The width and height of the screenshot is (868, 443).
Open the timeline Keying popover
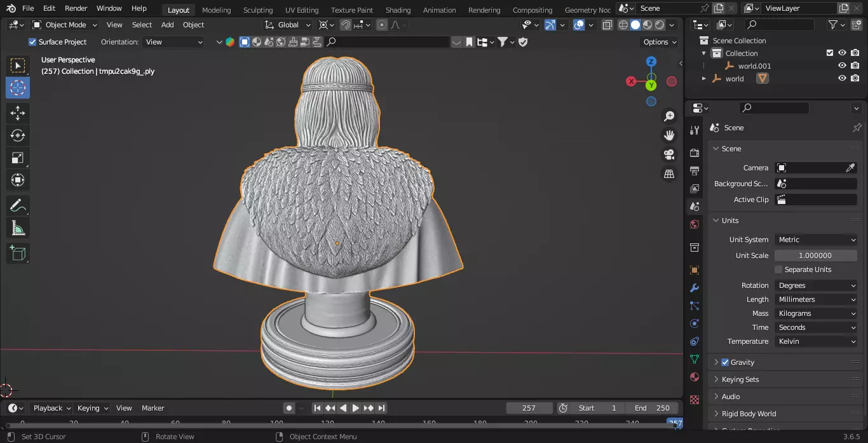[92, 408]
